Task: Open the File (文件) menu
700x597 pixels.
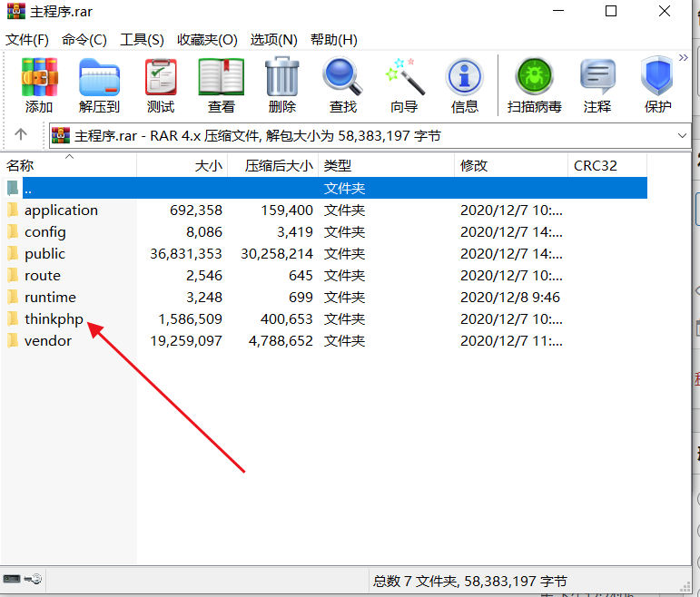Action: click(27, 40)
